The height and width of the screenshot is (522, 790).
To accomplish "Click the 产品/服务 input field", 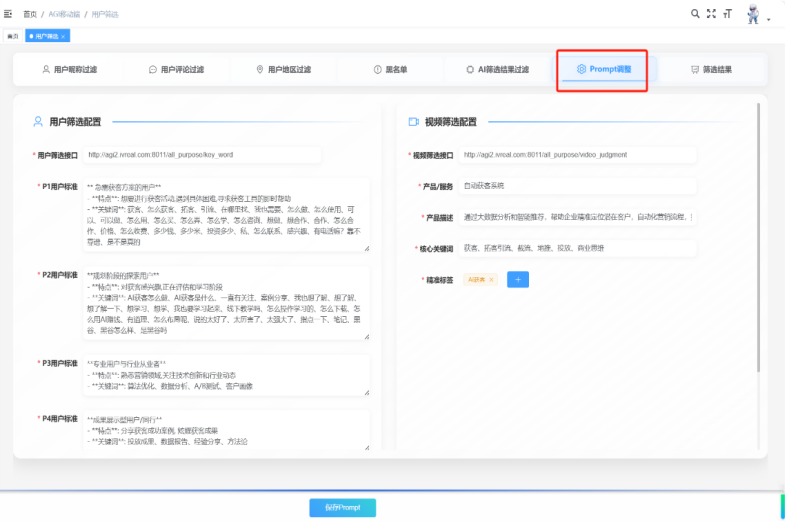I will pyautogui.click(x=577, y=186).
